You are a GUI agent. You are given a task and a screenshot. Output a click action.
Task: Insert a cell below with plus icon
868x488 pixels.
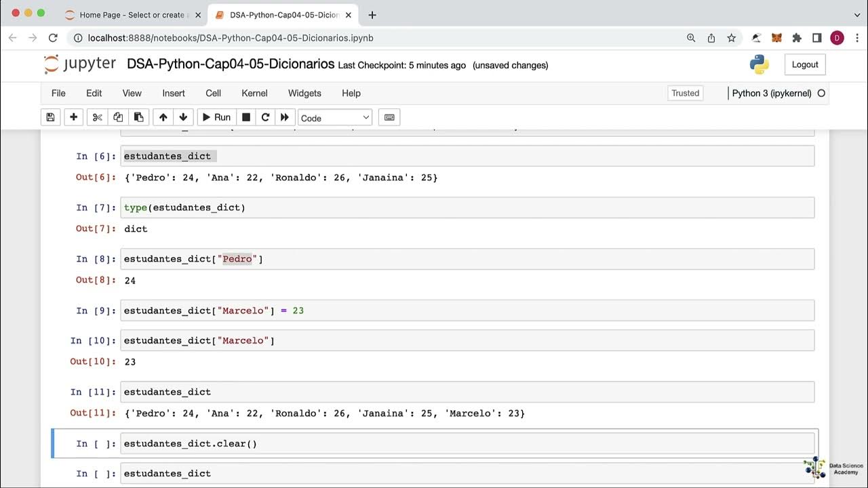74,117
